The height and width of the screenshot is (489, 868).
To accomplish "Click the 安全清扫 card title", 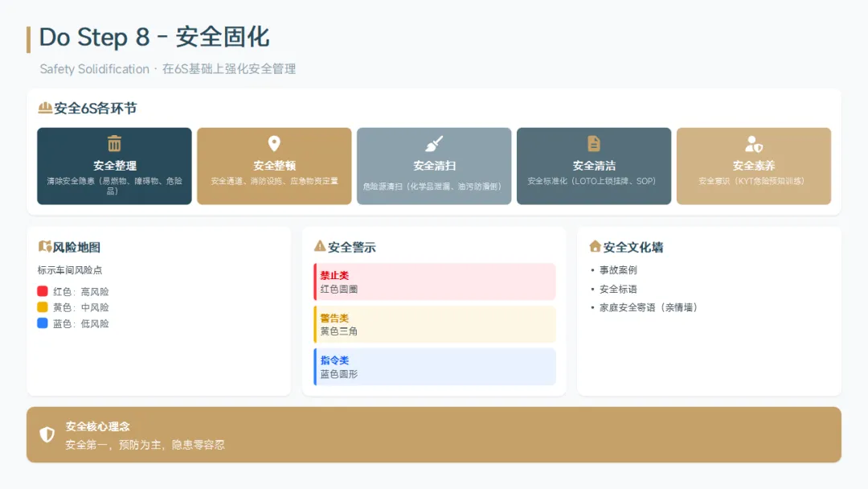I will point(435,166).
